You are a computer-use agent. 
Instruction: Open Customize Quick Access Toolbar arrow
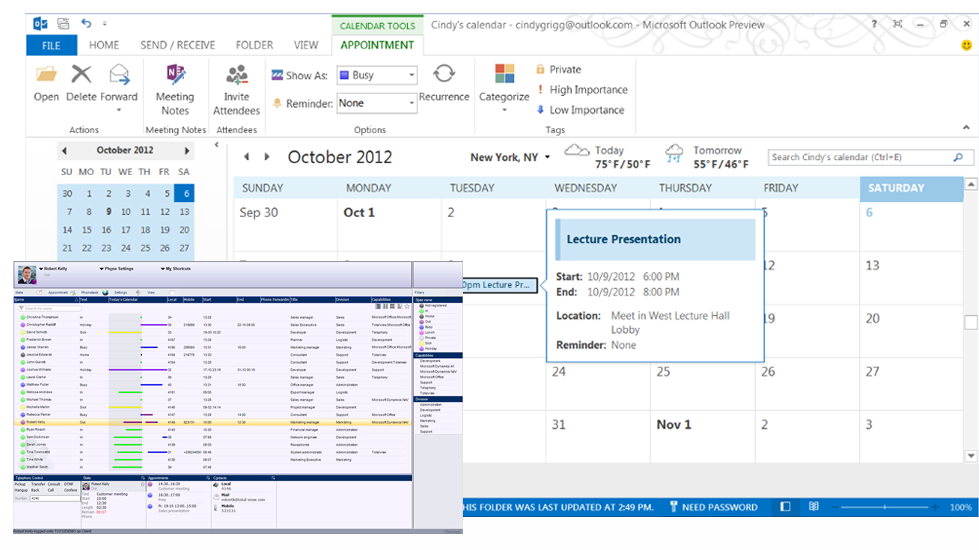click(x=104, y=24)
